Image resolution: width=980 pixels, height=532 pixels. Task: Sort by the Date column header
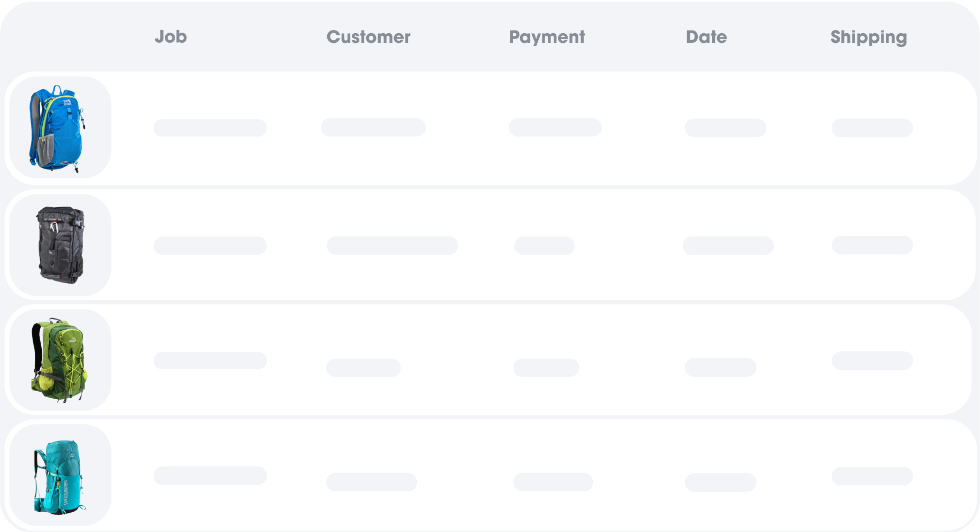coord(706,36)
